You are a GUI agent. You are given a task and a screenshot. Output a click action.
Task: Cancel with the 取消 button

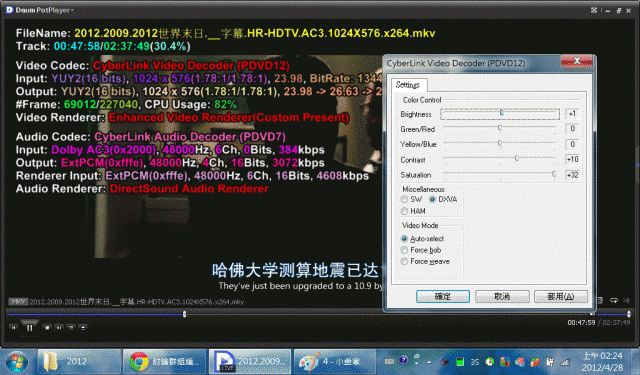coord(502,296)
